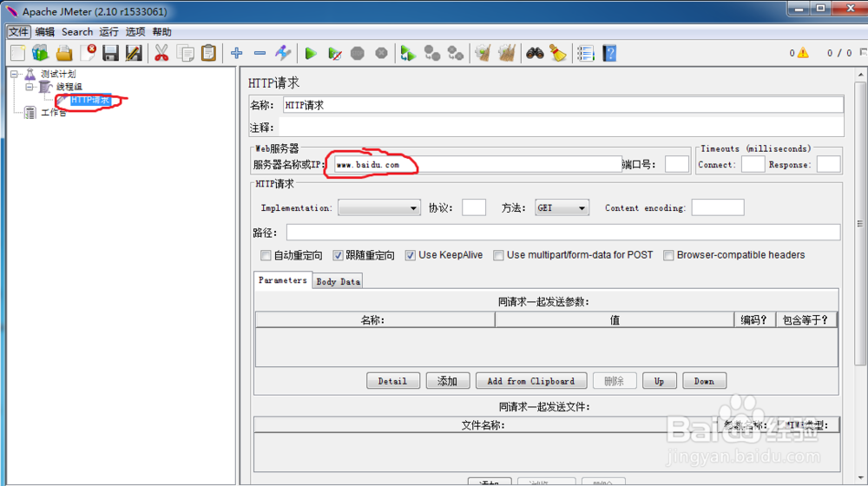Viewport: 868px width, 486px height.
Task: Click the 服务器名称或IP field
Action: [478, 164]
